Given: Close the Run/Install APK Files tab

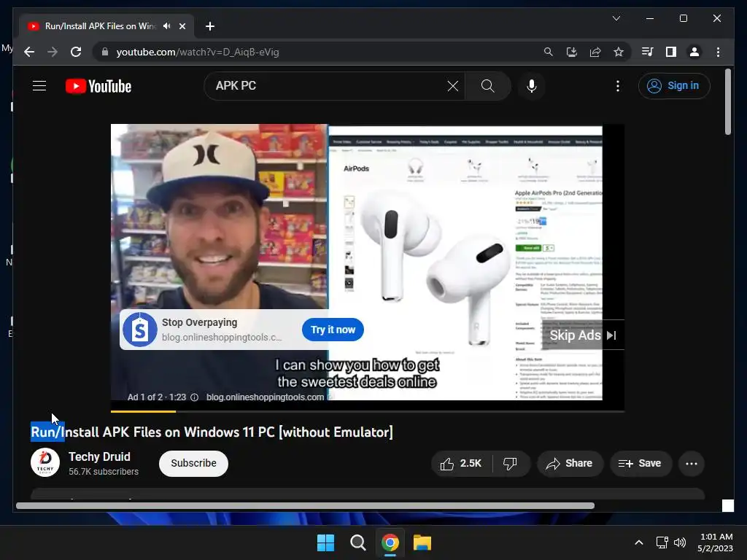Looking at the screenshot, I should tap(182, 26).
